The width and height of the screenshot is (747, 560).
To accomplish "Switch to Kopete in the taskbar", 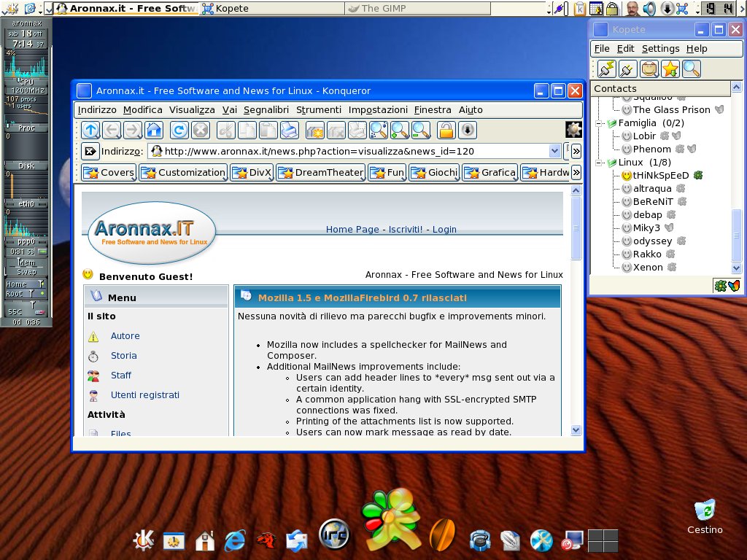I will click(x=271, y=8).
